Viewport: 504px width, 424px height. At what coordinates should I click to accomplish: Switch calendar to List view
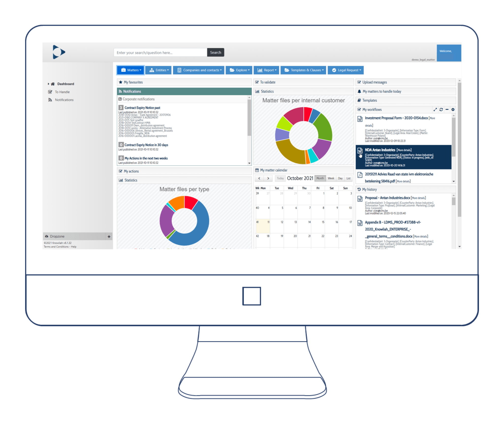coord(348,178)
